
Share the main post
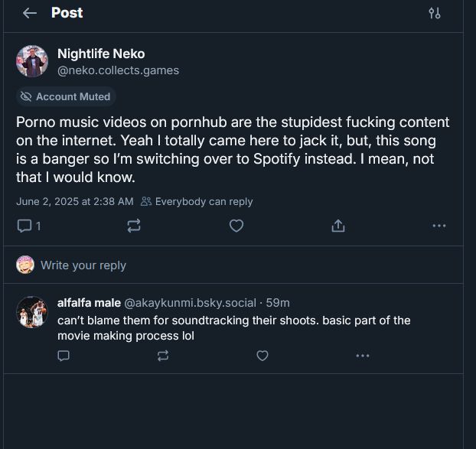338,226
